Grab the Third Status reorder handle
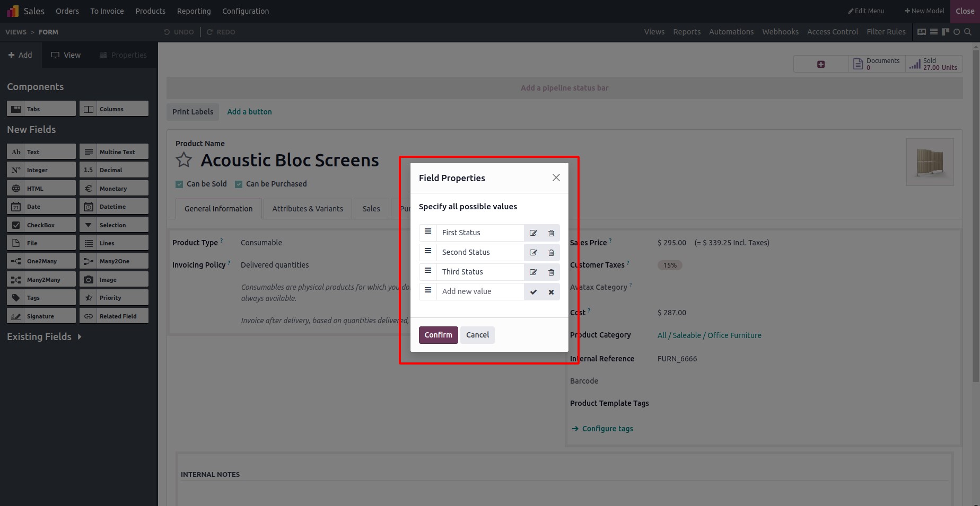The width and height of the screenshot is (980, 506). pos(428,271)
